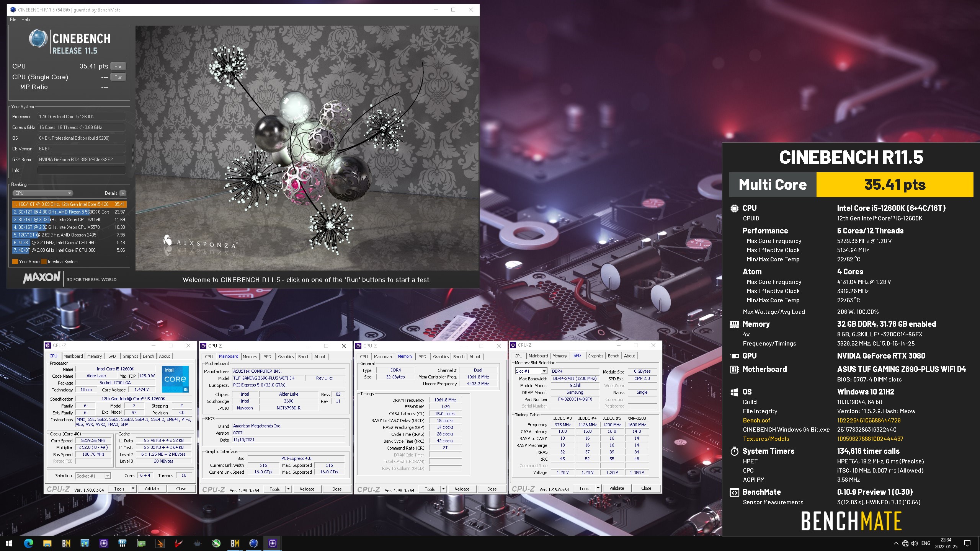Click Part Number F4-3200C14-8GFX field
Image resolution: width=980 pixels, height=551 pixels.
point(575,399)
